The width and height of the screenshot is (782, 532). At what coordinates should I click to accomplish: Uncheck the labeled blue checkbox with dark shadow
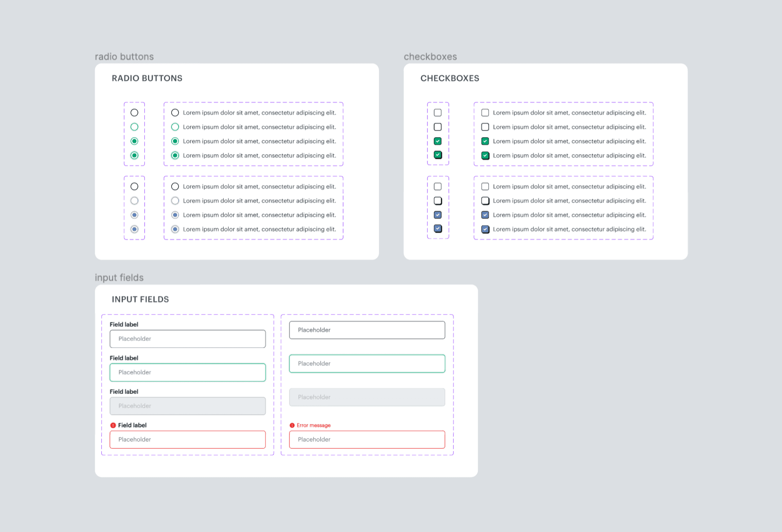pyautogui.click(x=485, y=229)
